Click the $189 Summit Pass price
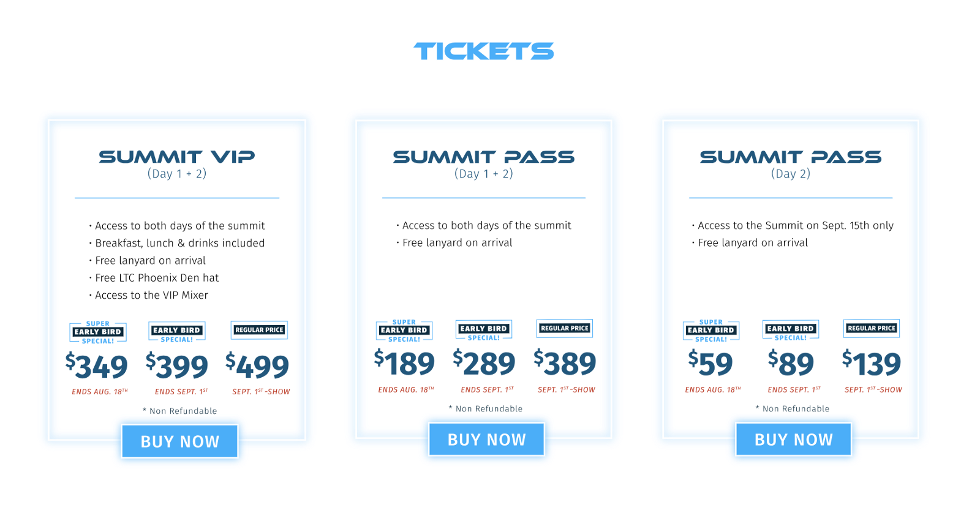 pos(405,364)
